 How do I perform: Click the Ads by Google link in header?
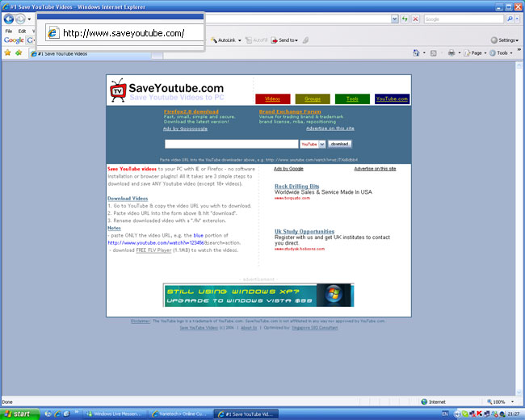[x=185, y=128]
